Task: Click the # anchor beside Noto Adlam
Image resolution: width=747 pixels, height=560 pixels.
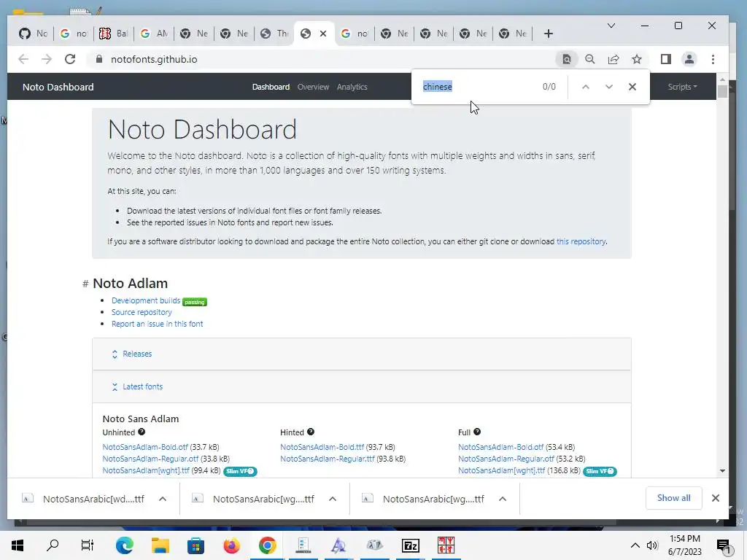Action: point(85,284)
